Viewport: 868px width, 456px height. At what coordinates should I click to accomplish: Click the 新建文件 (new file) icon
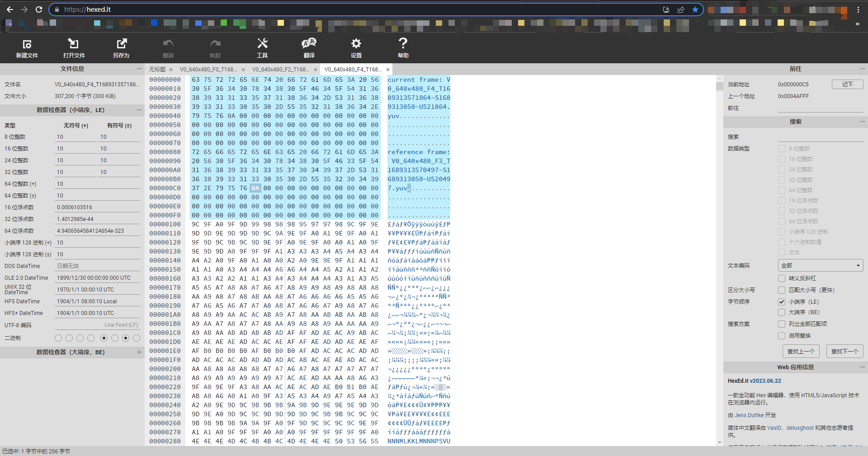(x=27, y=48)
